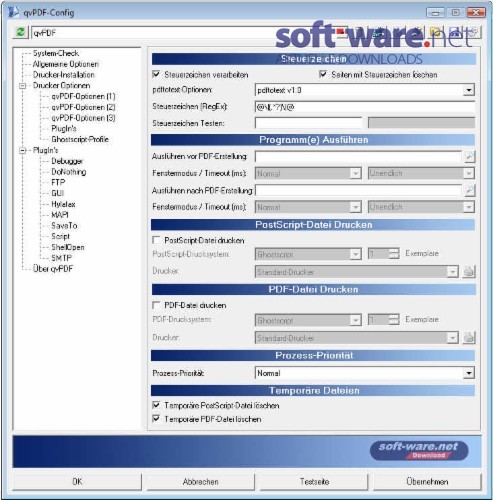Select the SaveTo plugin
Image resolution: width=493 pixels, height=500 pixels.
point(64,225)
